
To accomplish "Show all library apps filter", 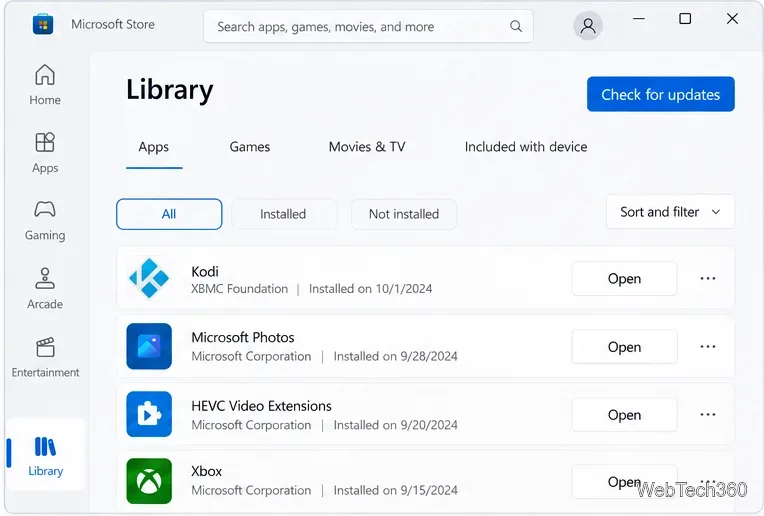I will coord(169,214).
